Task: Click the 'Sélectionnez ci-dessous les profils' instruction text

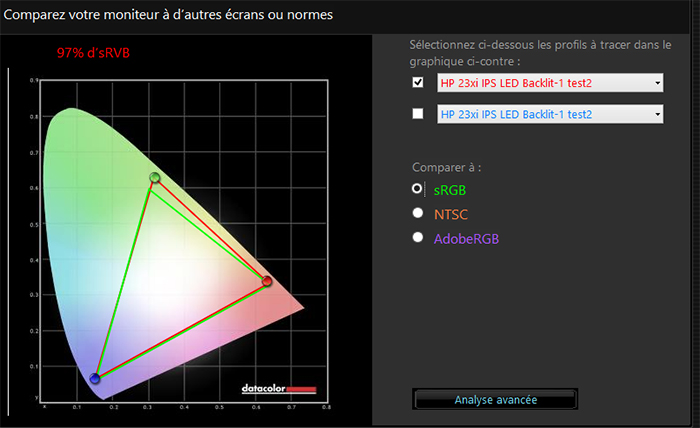Action: pos(540,46)
